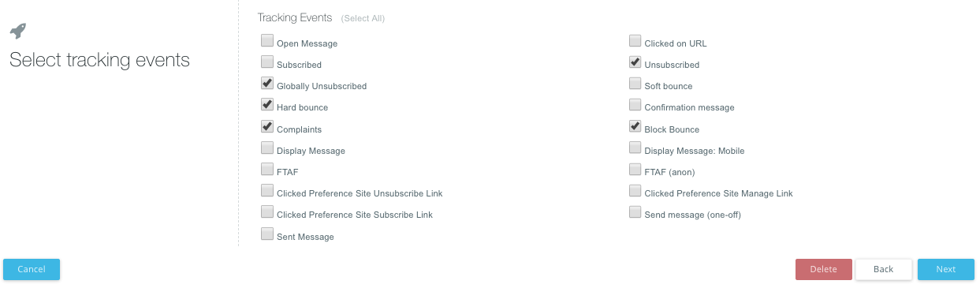
Task: Click the Select All link
Action: (363, 18)
